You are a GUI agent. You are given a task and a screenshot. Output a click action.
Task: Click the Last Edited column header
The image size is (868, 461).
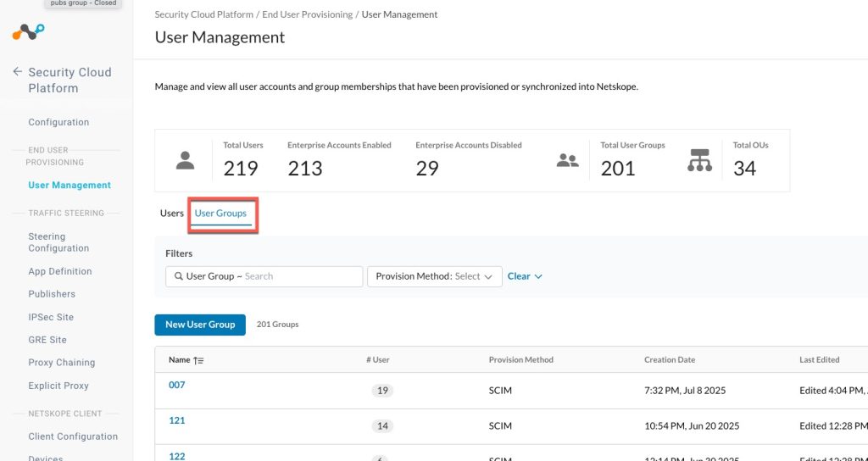coord(820,359)
